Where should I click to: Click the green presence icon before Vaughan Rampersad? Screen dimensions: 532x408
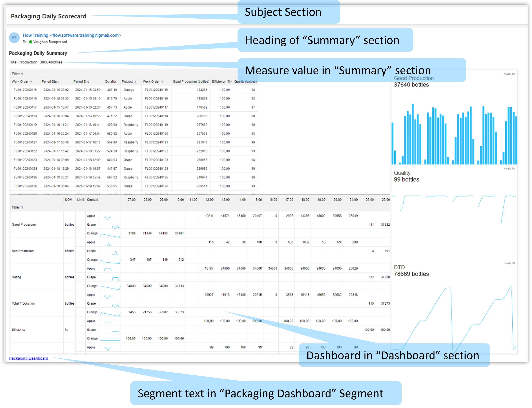tap(31, 42)
